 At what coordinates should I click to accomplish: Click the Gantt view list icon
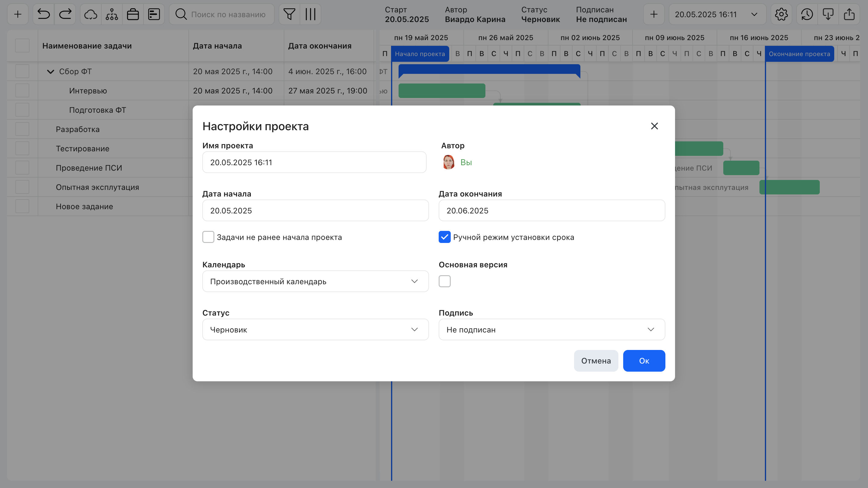tap(154, 14)
